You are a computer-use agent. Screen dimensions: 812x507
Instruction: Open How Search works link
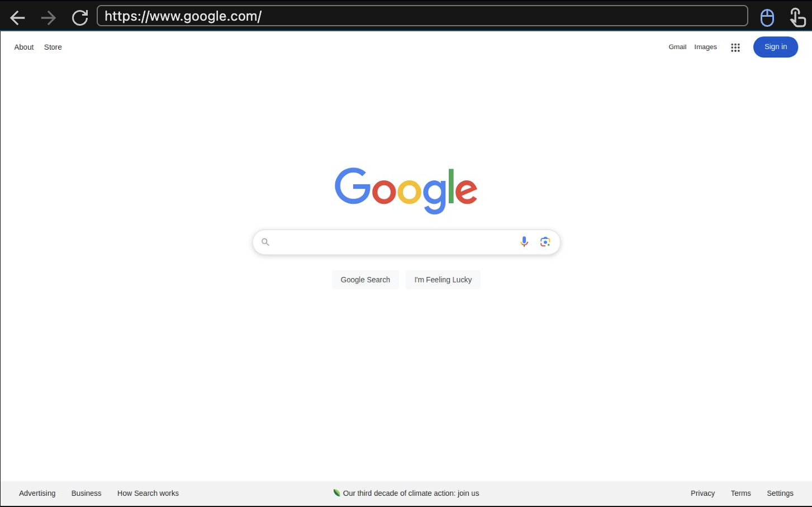click(x=148, y=493)
